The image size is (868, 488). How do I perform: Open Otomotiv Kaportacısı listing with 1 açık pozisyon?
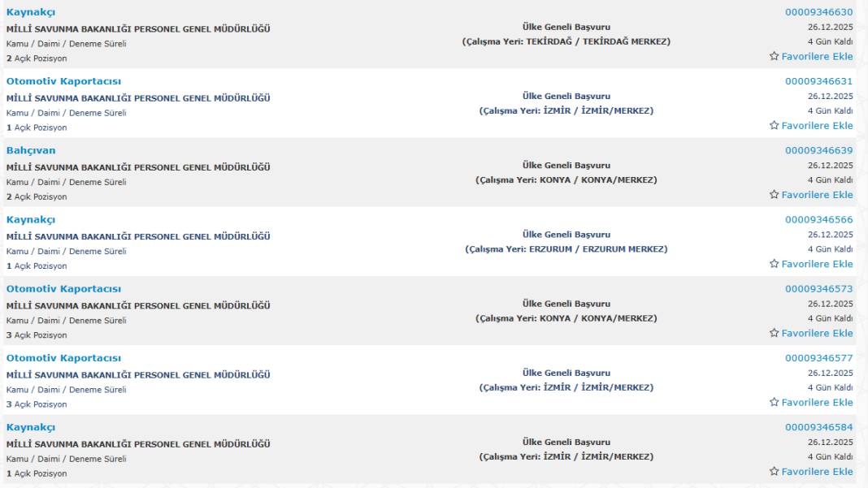click(x=63, y=81)
